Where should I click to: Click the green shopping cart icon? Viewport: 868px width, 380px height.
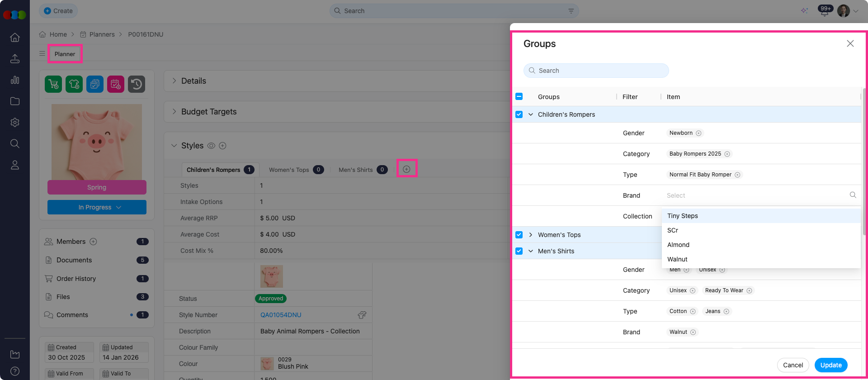coord(53,84)
